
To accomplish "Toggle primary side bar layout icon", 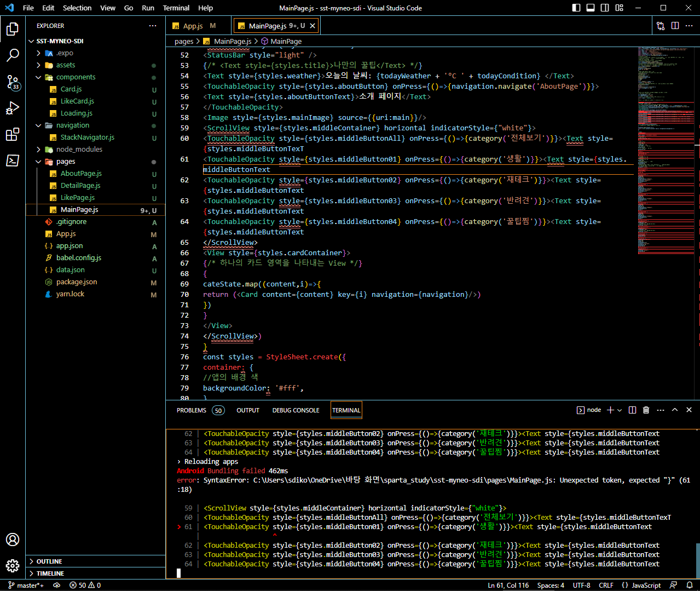I will click(x=576, y=8).
